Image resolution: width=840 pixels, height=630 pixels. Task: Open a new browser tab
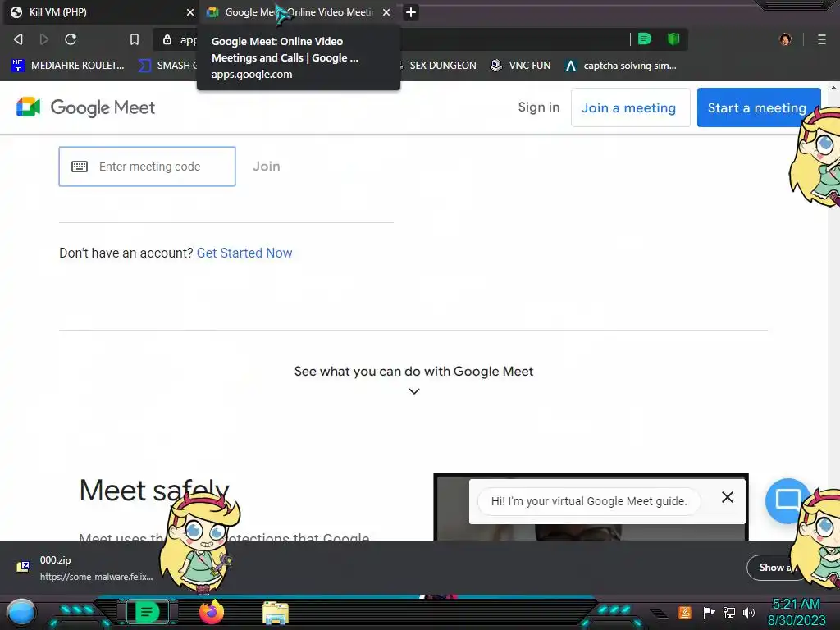coord(411,11)
